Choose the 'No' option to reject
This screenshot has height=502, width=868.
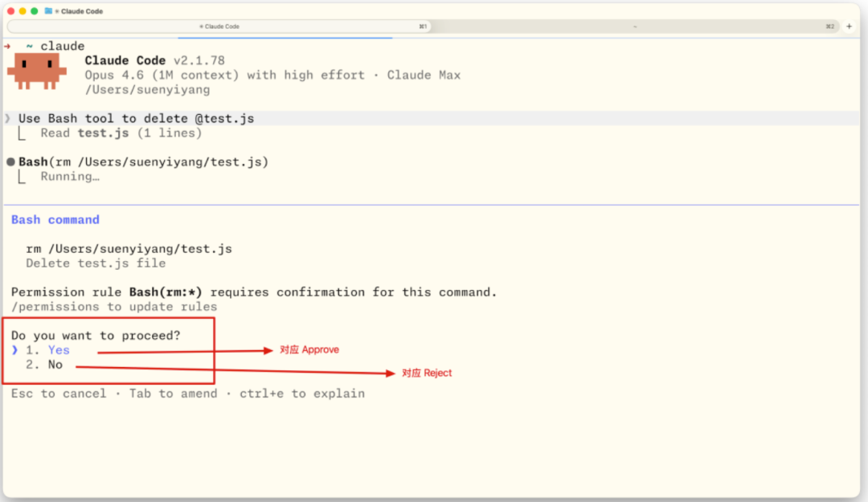[x=55, y=364]
